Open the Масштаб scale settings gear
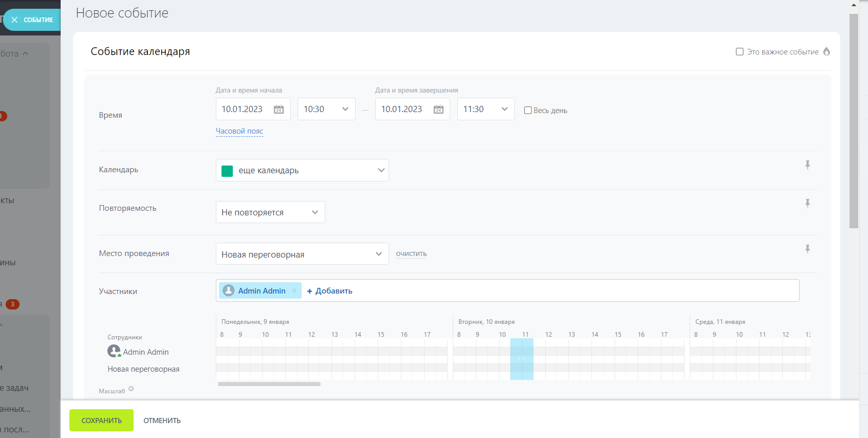868x438 pixels. click(131, 389)
